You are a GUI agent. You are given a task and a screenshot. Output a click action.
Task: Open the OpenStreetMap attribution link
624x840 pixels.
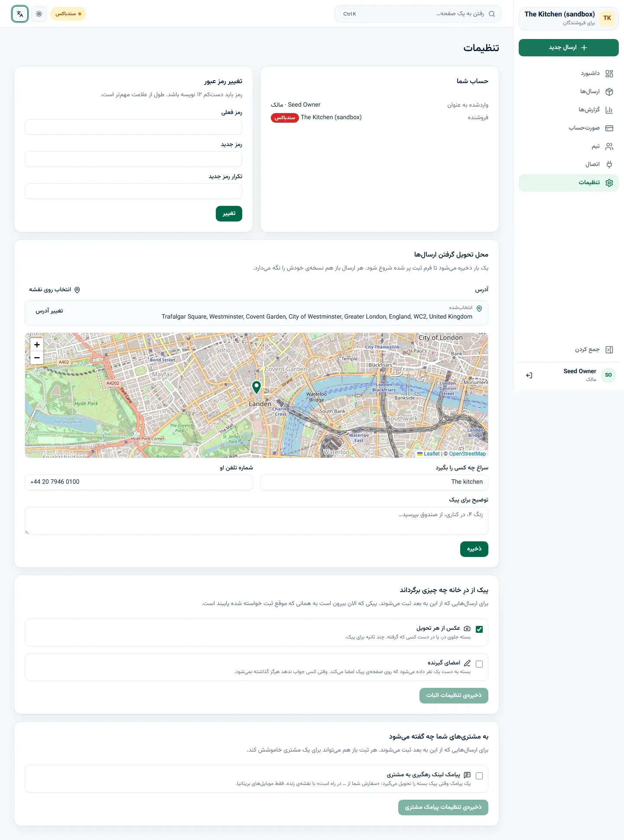(x=467, y=454)
